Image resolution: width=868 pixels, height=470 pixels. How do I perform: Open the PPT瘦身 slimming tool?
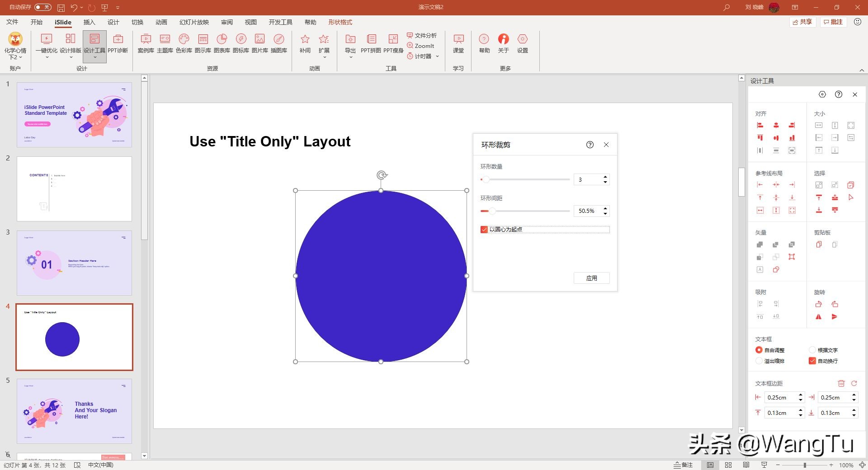(x=393, y=43)
